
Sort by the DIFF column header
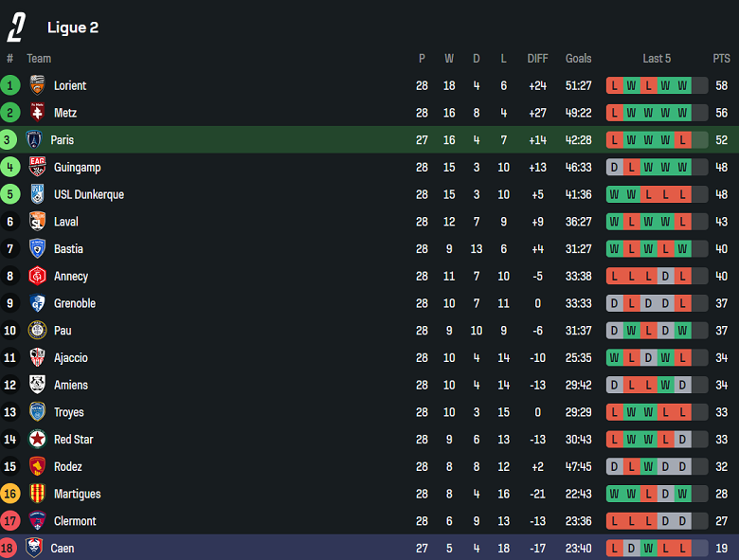537,59
